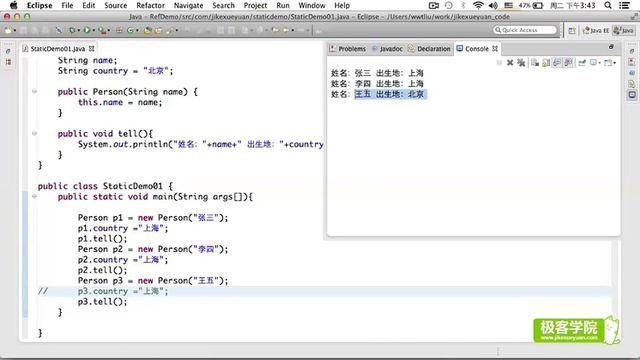Open the New Java Class dropdown arrow
Viewport: 640px width, 360px height.
pyautogui.click(x=137, y=31)
